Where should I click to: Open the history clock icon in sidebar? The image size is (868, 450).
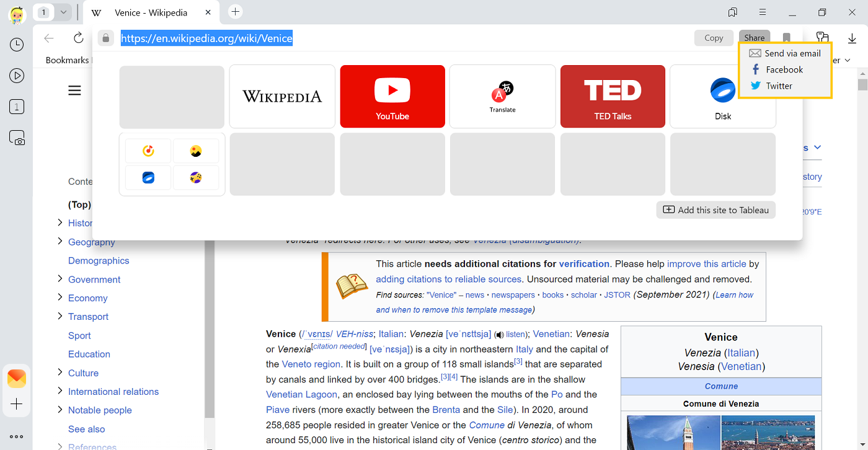coord(17,45)
